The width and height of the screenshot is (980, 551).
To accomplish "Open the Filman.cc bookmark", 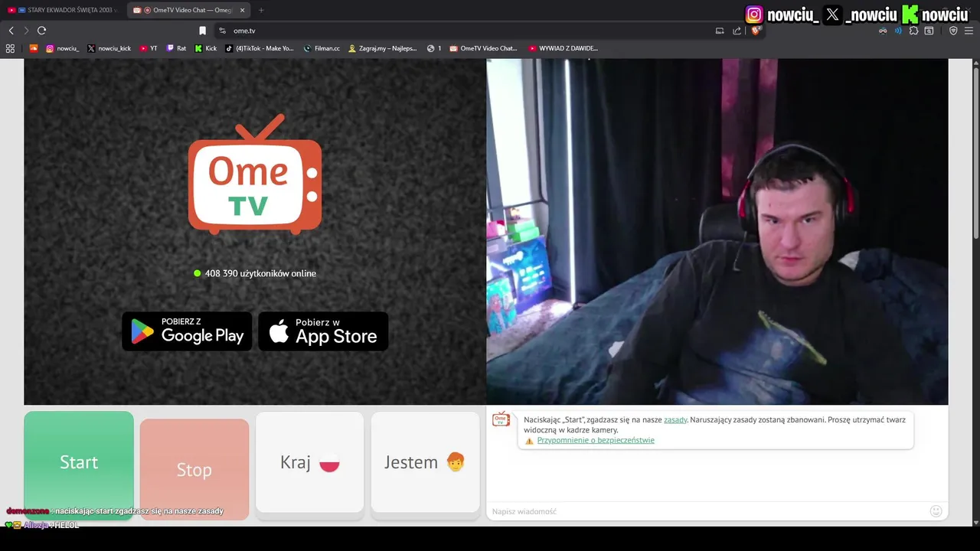I will click(322, 48).
